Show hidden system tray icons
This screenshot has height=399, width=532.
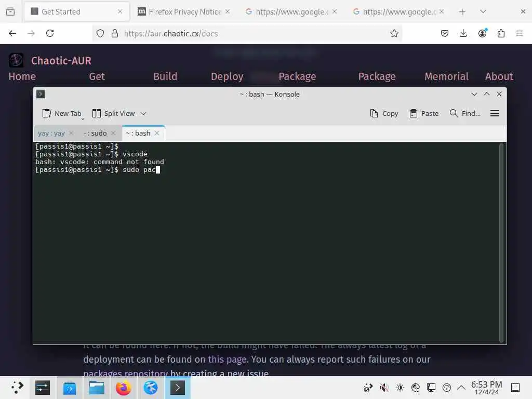(x=461, y=388)
